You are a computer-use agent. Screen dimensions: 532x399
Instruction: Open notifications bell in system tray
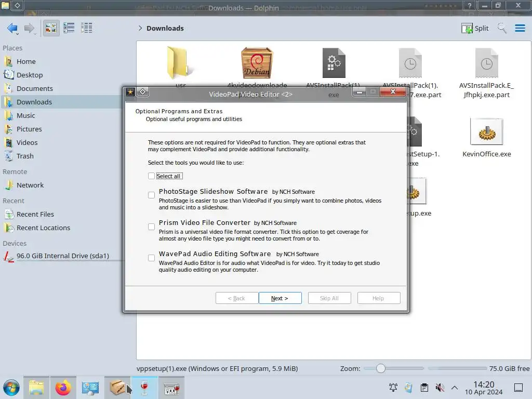coord(393,388)
